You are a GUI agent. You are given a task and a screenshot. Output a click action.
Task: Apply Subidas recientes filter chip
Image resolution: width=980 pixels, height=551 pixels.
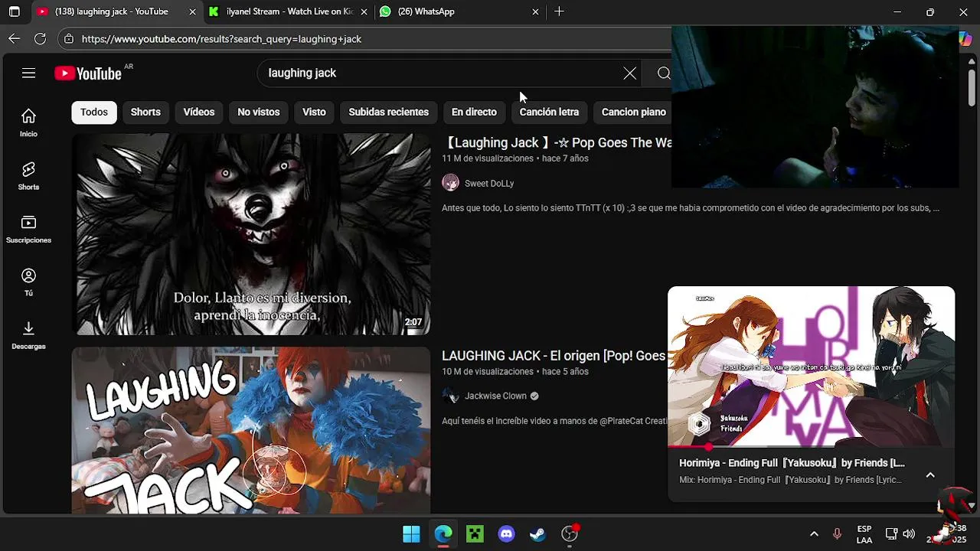pyautogui.click(x=389, y=112)
